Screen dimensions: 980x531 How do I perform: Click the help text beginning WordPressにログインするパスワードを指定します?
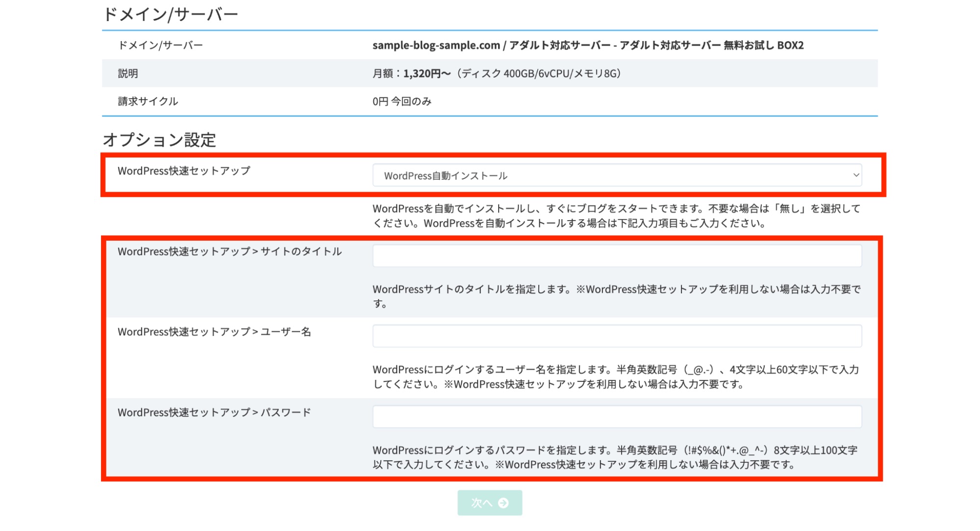click(615, 457)
